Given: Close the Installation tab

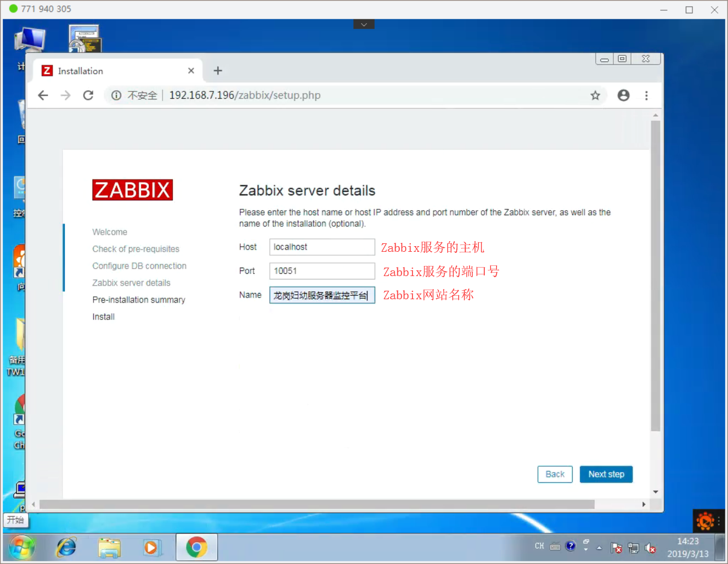Looking at the screenshot, I should [x=191, y=71].
